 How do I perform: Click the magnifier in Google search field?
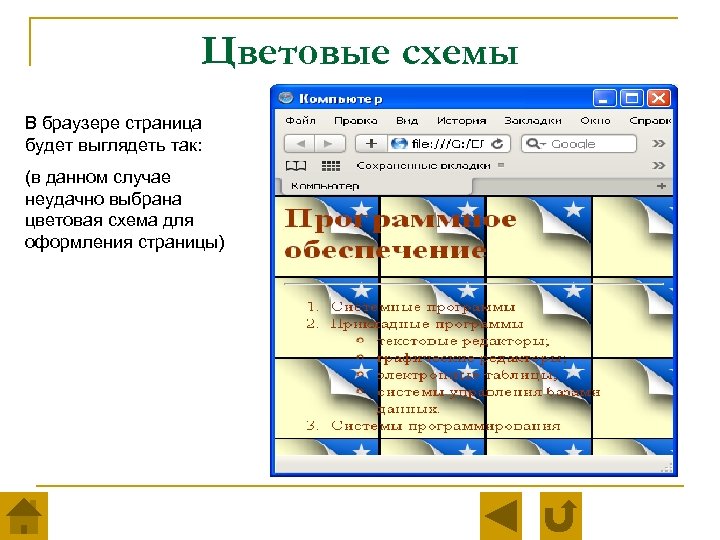535,144
